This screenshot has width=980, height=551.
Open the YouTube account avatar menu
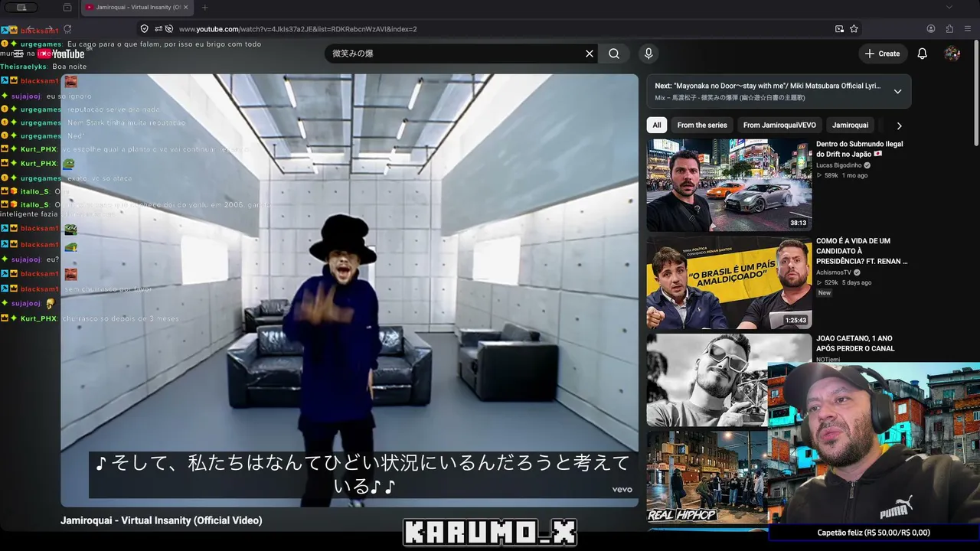coord(952,54)
